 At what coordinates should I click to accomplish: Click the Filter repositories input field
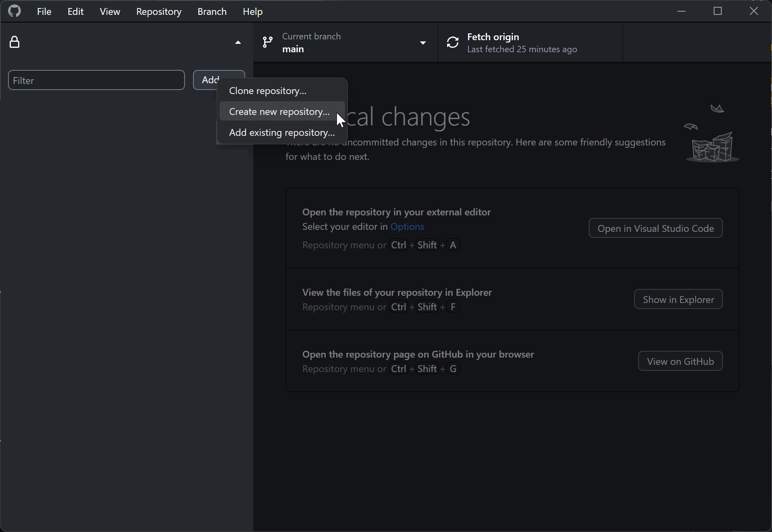click(x=96, y=80)
